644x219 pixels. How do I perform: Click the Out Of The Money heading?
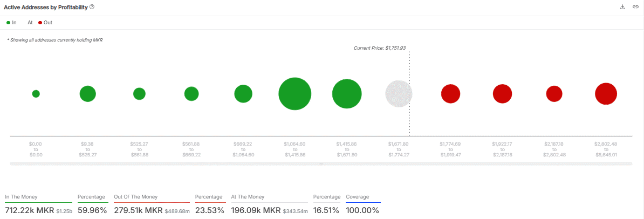(135, 197)
